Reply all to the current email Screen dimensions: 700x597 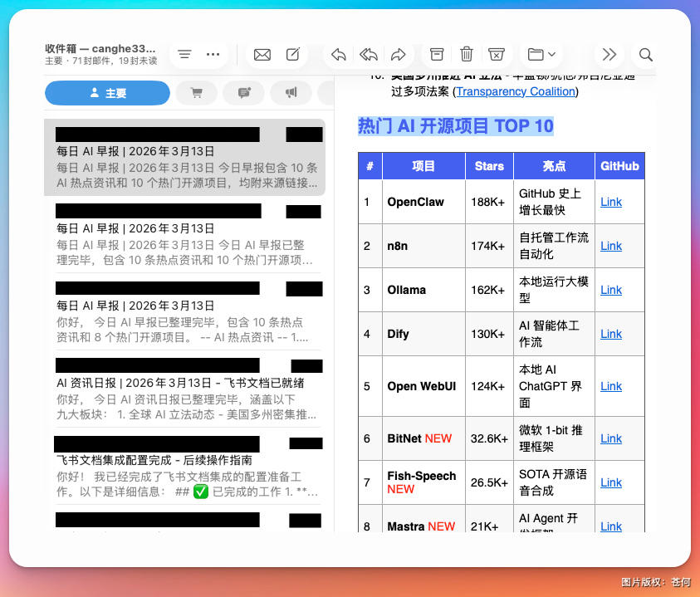368,55
